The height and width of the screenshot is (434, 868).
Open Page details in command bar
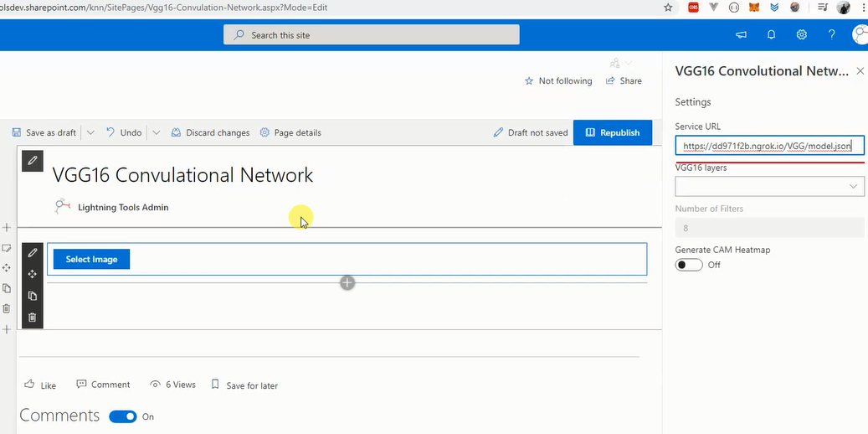[x=290, y=132]
